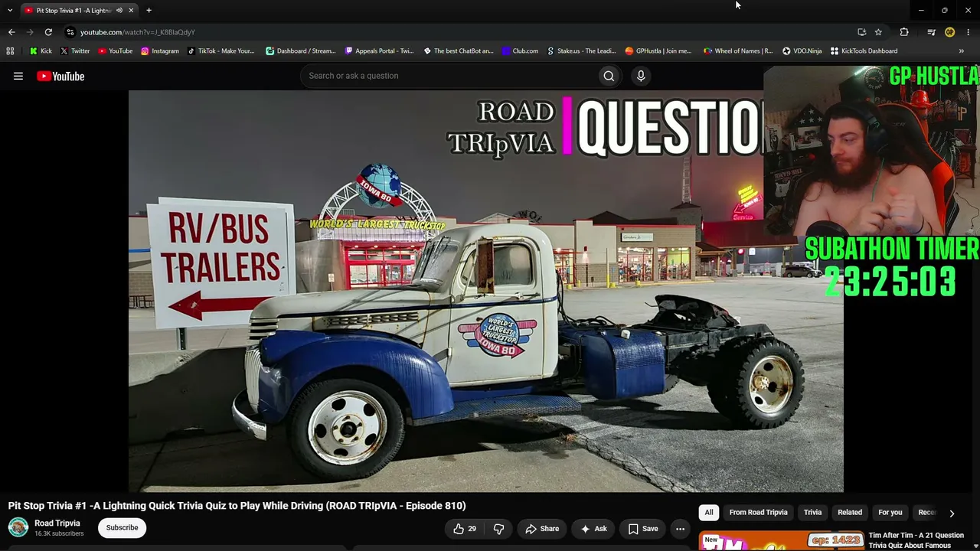Open the YouTube guide hamburger menu

(18, 76)
